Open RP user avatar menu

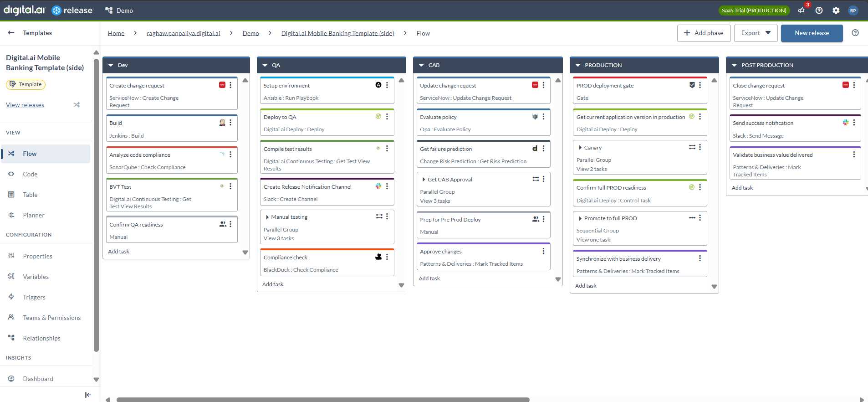(853, 10)
